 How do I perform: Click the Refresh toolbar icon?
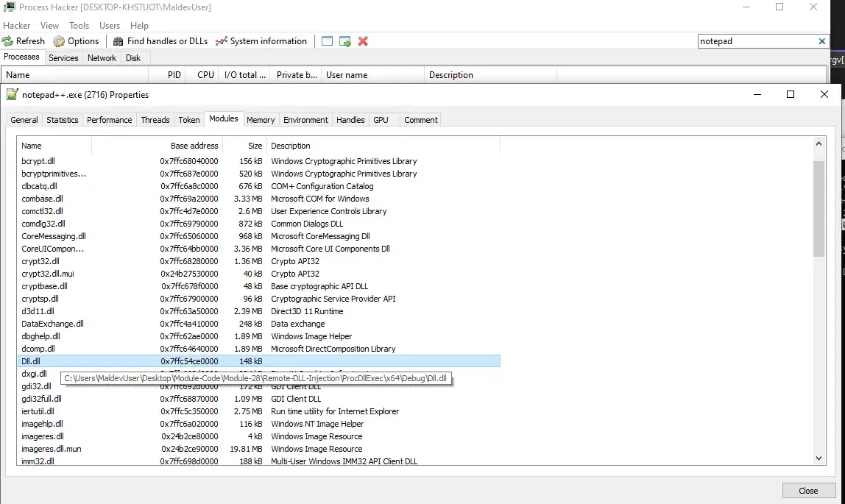tap(8, 41)
